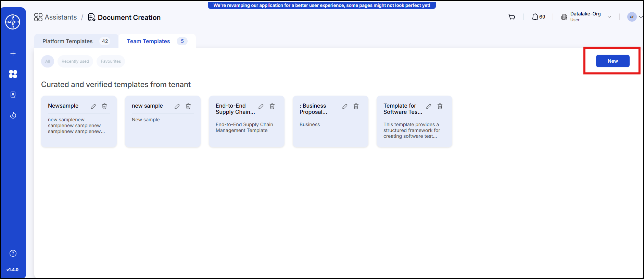The width and height of the screenshot is (644, 279).
Task: Click the Bayer logo in the sidebar
Action: 13,22
